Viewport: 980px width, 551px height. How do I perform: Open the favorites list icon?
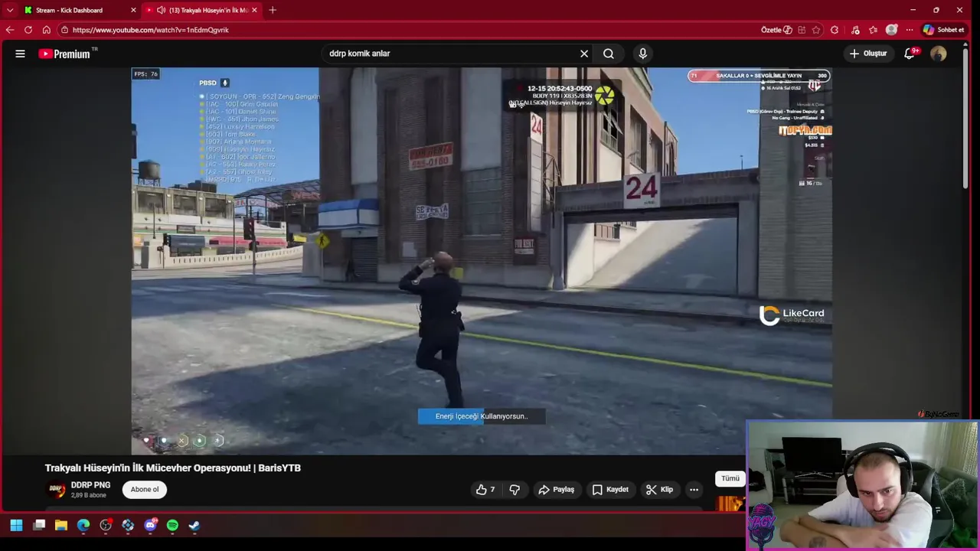coord(873,30)
